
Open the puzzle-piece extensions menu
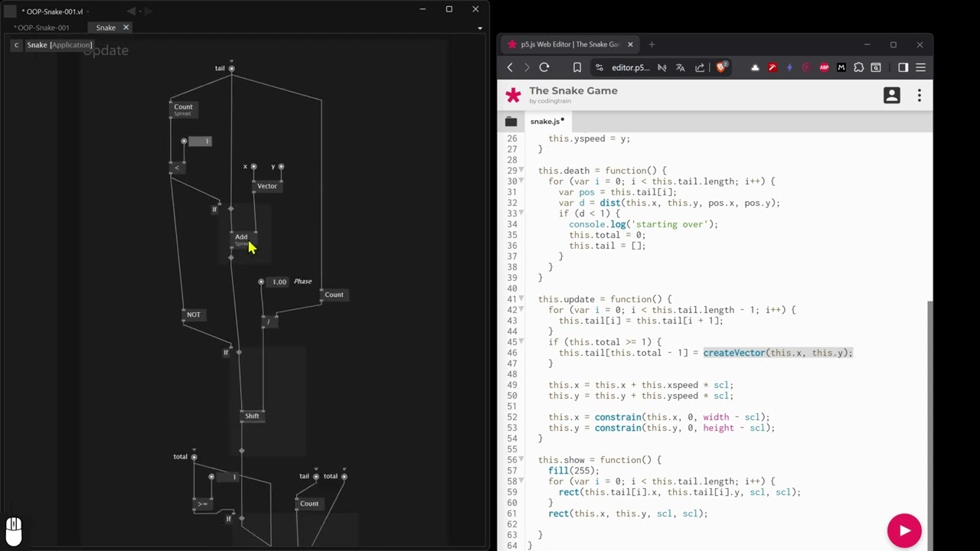coord(859,67)
